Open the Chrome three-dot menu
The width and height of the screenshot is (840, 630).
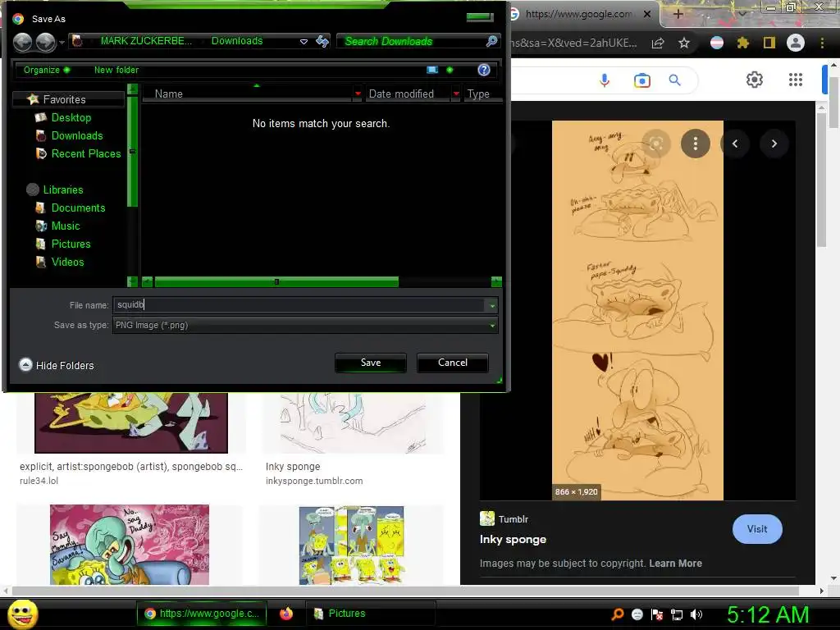pyautogui.click(x=822, y=43)
